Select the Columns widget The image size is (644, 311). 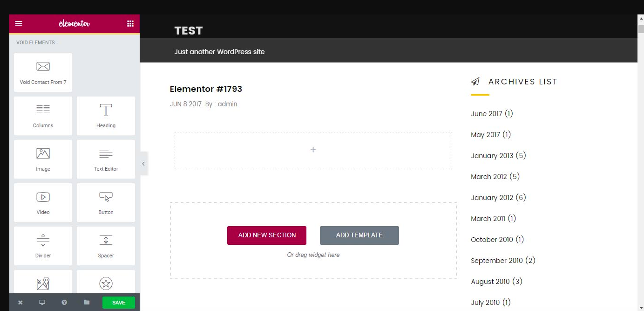tap(43, 116)
